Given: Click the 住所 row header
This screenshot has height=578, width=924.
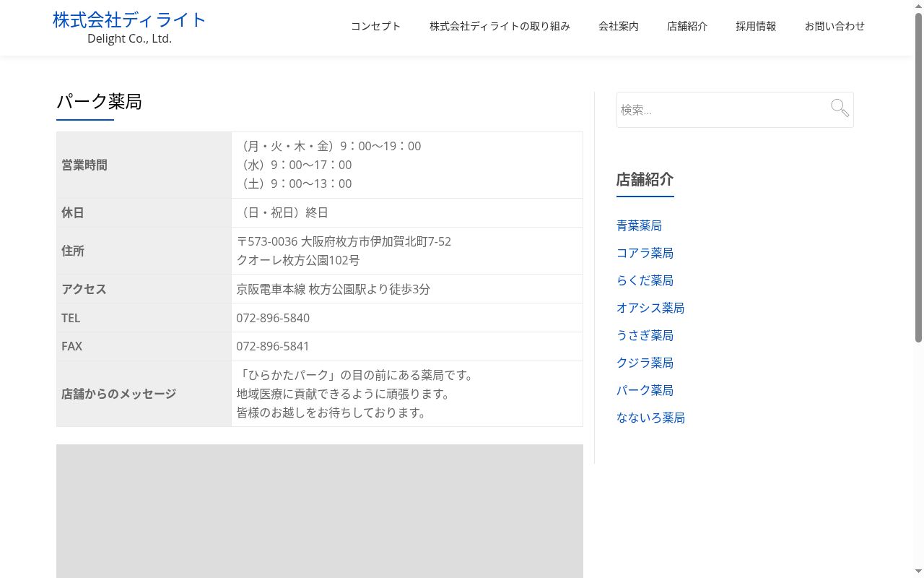Looking at the screenshot, I should pyautogui.click(x=144, y=251).
